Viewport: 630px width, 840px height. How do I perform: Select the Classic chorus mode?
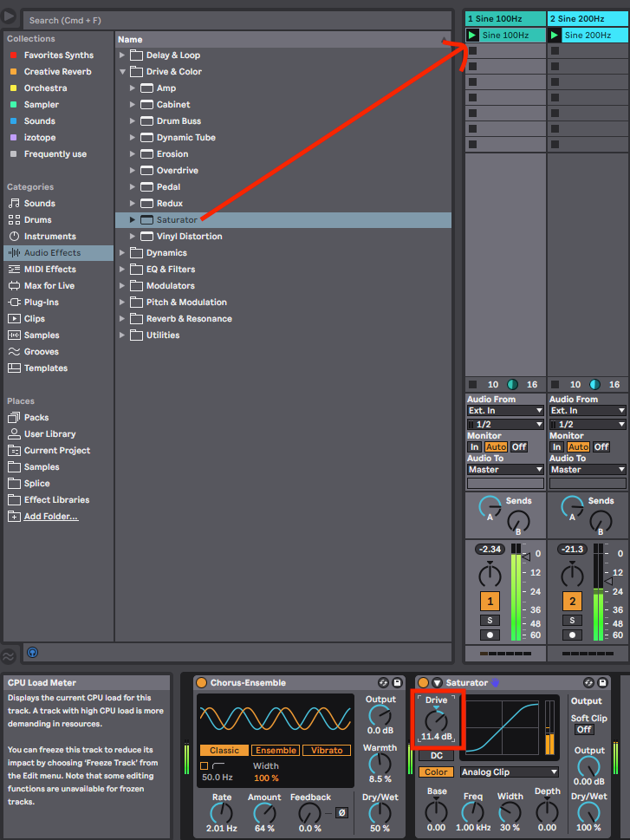click(x=224, y=751)
